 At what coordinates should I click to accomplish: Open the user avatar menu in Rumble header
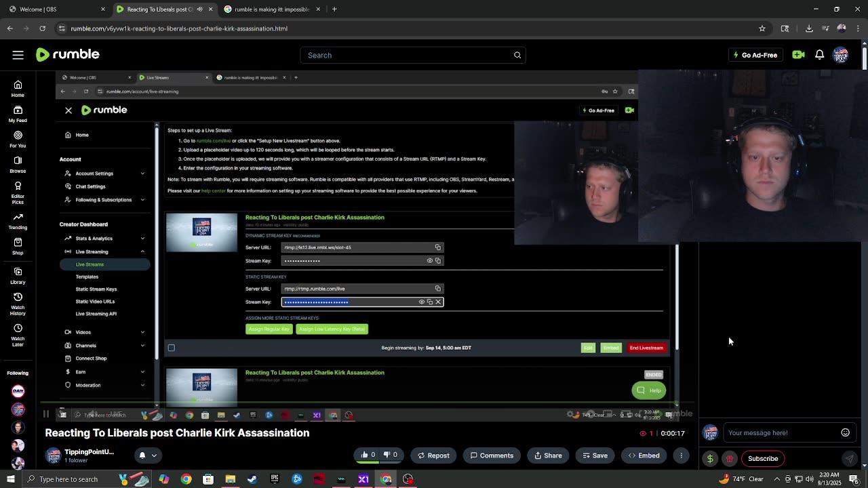point(841,55)
